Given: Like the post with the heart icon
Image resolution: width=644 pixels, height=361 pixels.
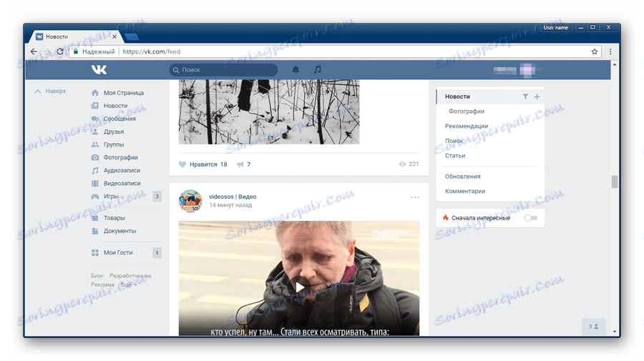Looking at the screenshot, I should (x=182, y=164).
